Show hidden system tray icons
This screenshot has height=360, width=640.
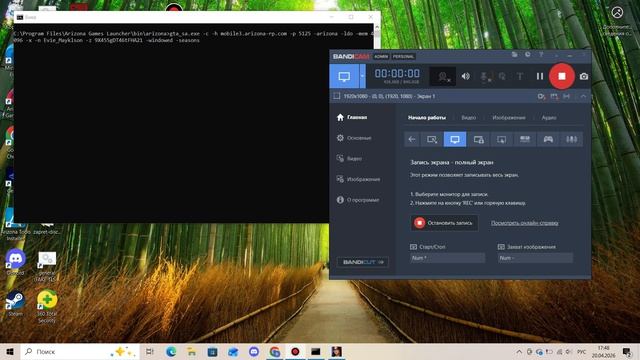coord(519,351)
